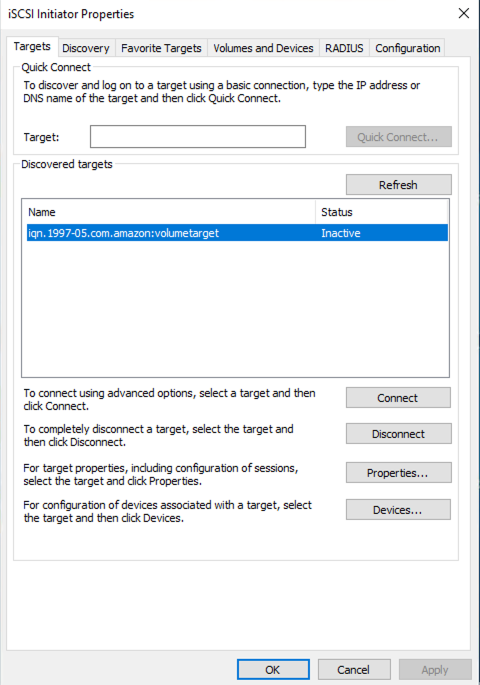Go to the RADIUS tab
480x685 pixels.
pyautogui.click(x=344, y=48)
